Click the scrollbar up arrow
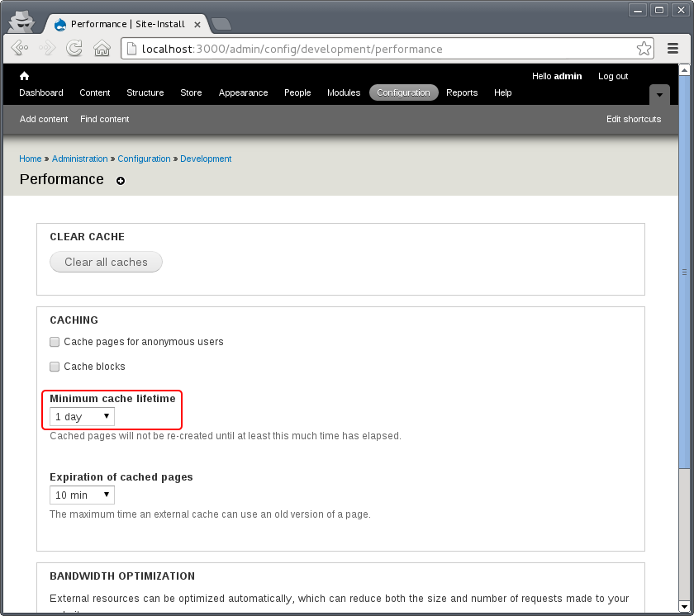This screenshot has height=616, width=694. tap(684, 70)
